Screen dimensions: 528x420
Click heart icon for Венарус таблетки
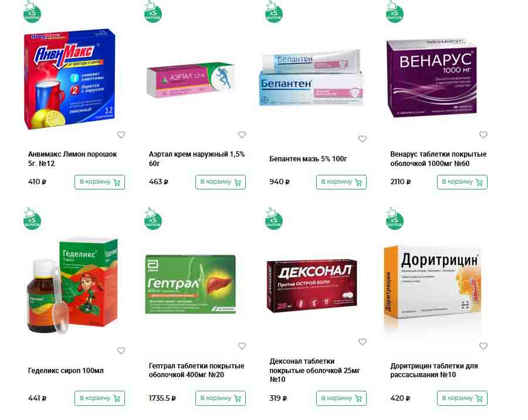pos(483,135)
